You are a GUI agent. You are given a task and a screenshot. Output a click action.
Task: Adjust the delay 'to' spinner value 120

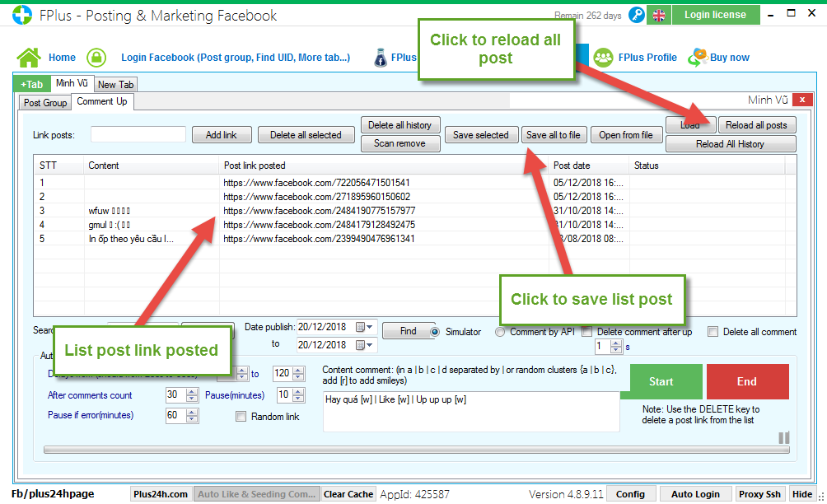[298, 374]
